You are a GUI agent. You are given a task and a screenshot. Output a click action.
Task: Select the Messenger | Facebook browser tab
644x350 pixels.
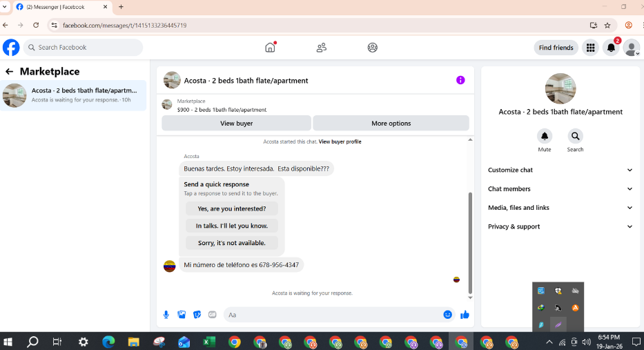click(x=61, y=7)
